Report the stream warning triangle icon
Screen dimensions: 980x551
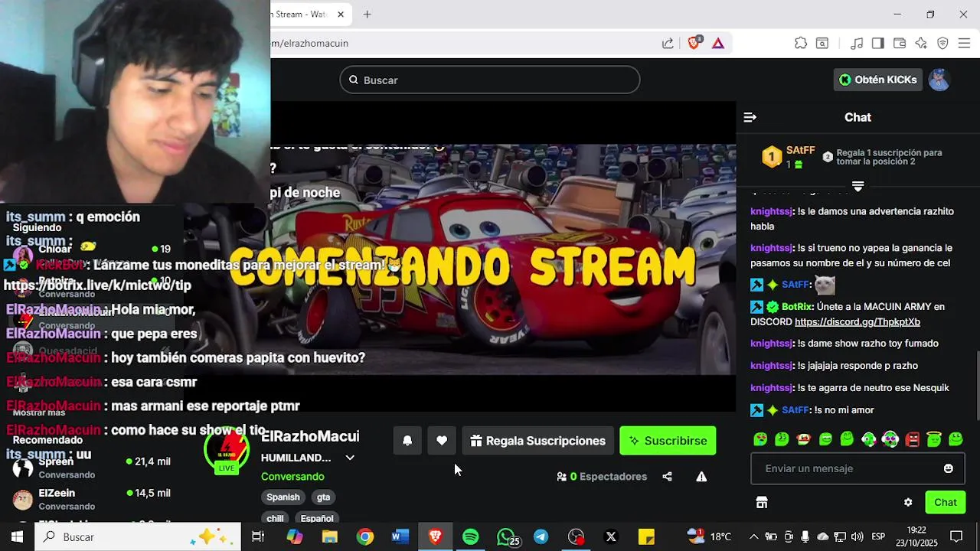click(x=701, y=477)
